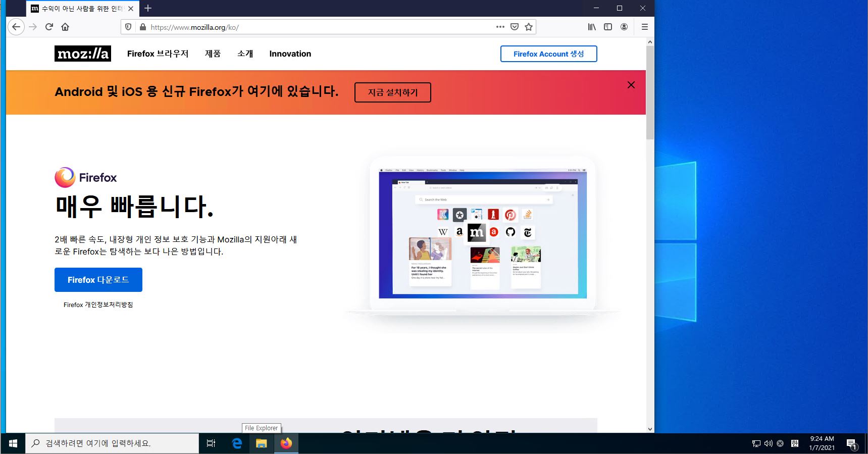Click the scrollbar down arrow
Image resolution: width=868 pixels, height=454 pixels.
click(650, 429)
